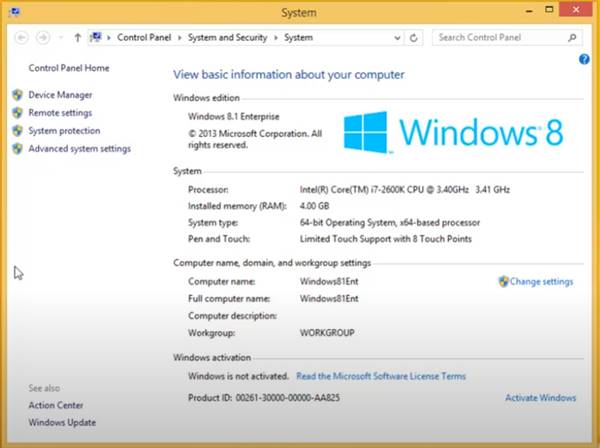Click the computer icon in address bar
This screenshot has height=448, width=600.
(x=96, y=37)
